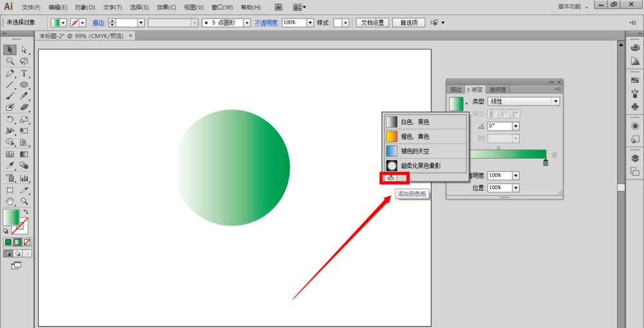The image size is (644, 328).
Task: Click the Bridge (Br) icon
Action: tap(278, 7)
